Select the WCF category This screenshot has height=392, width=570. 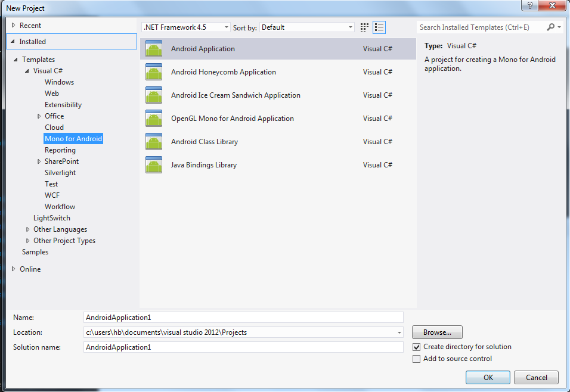point(52,195)
